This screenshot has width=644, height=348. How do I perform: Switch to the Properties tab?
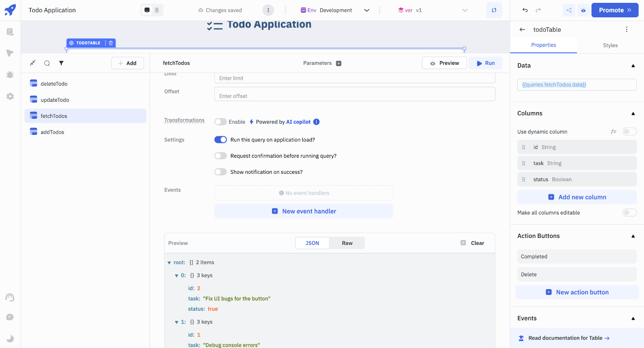tap(543, 45)
